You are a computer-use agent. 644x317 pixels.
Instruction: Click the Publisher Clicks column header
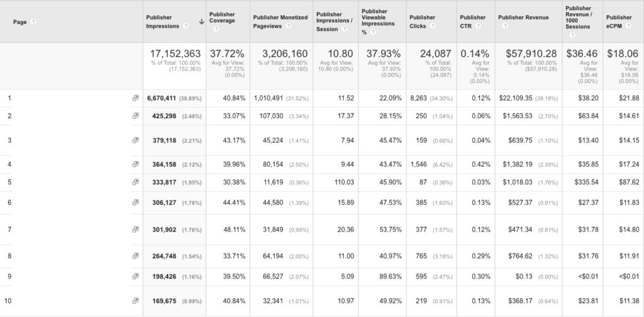click(421, 17)
